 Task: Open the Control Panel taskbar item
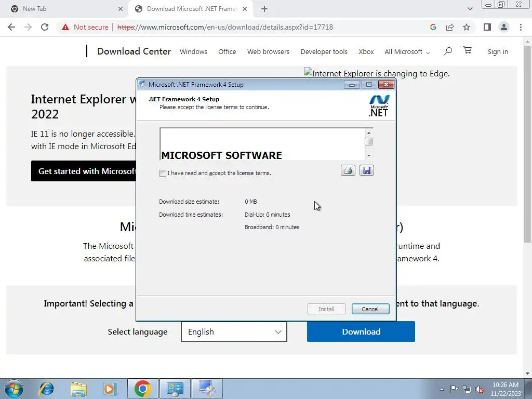[x=175, y=389]
